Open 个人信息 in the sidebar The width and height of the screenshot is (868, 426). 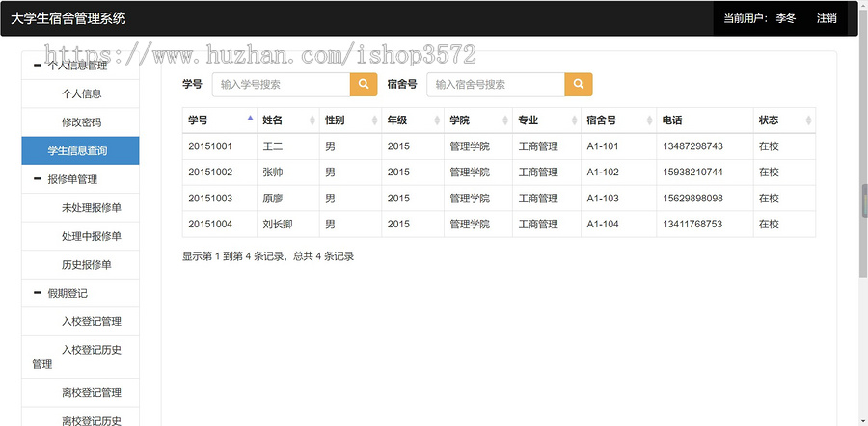click(81, 93)
